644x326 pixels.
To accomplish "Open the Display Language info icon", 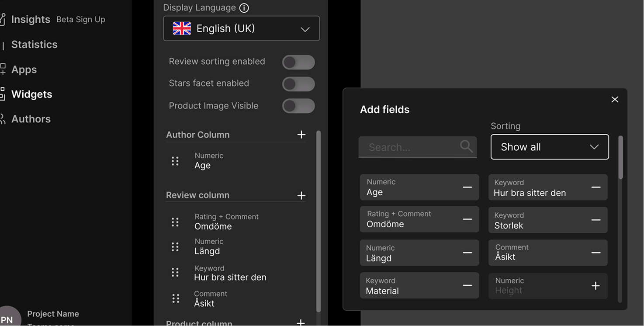I will point(244,8).
